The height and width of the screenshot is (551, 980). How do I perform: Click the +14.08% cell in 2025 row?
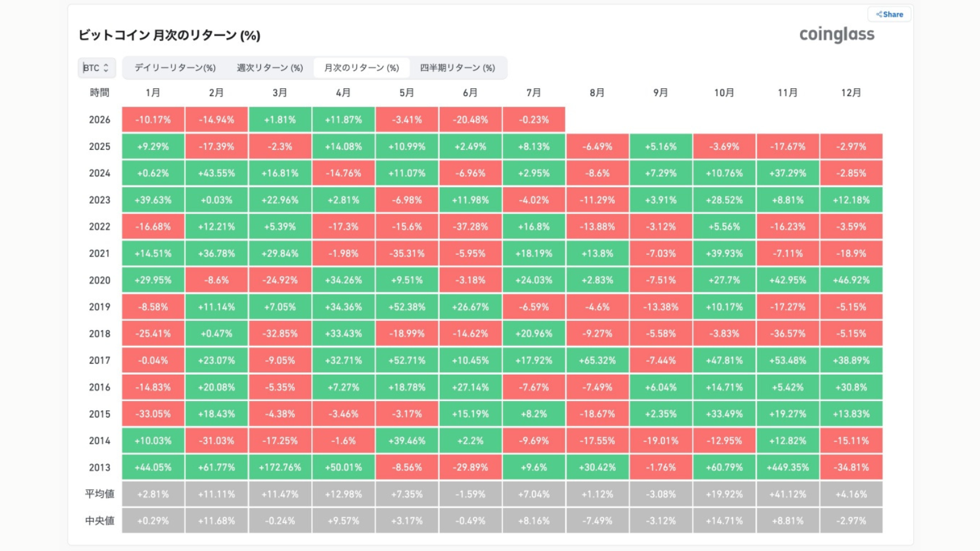click(344, 147)
